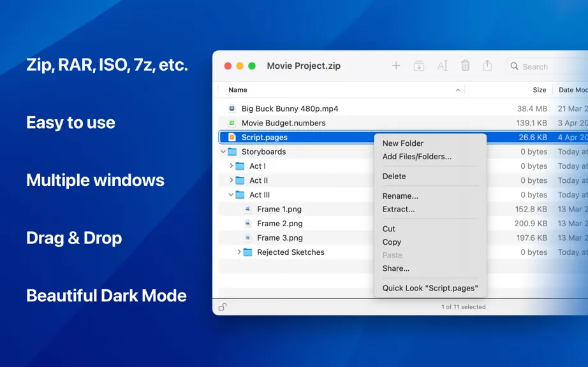This screenshot has width=588, height=367.
Task: Choose Copy from context menu
Action: 392,242
